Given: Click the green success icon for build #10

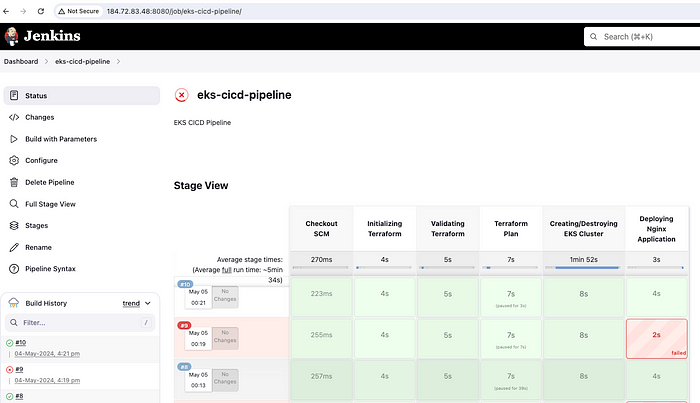Looking at the screenshot, I should pos(9,343).
